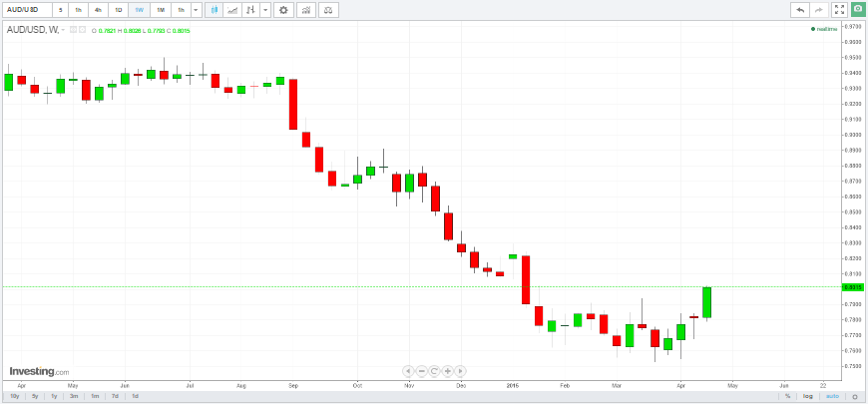Click the compare symbols scale icon
Viewport: 868px width, 404px height.
pyautogui.click(x=329, y=10)
